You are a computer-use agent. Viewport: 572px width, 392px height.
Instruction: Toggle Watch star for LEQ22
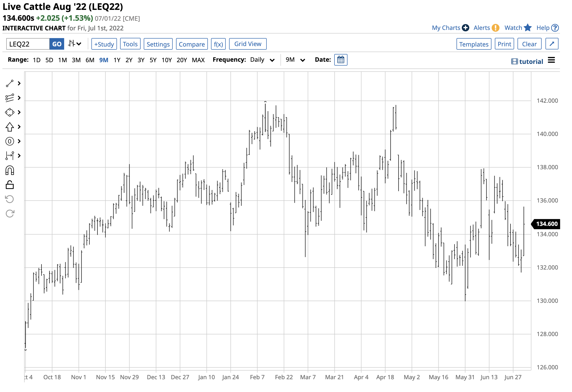(528, 28)
